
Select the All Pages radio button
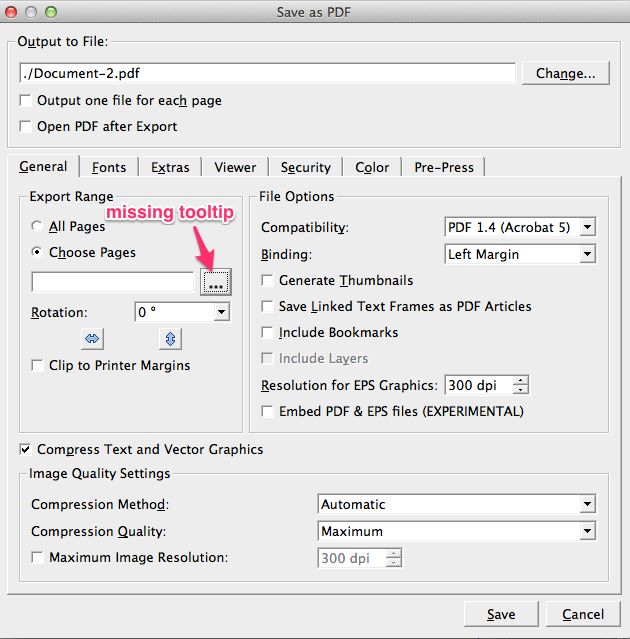[x=38, y=227]
